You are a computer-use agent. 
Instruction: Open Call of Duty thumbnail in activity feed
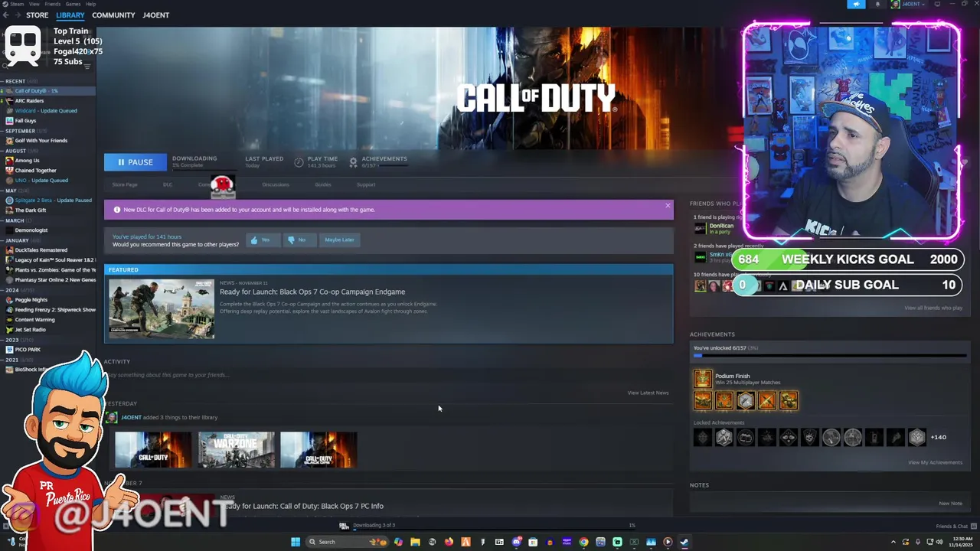(153, 450)
